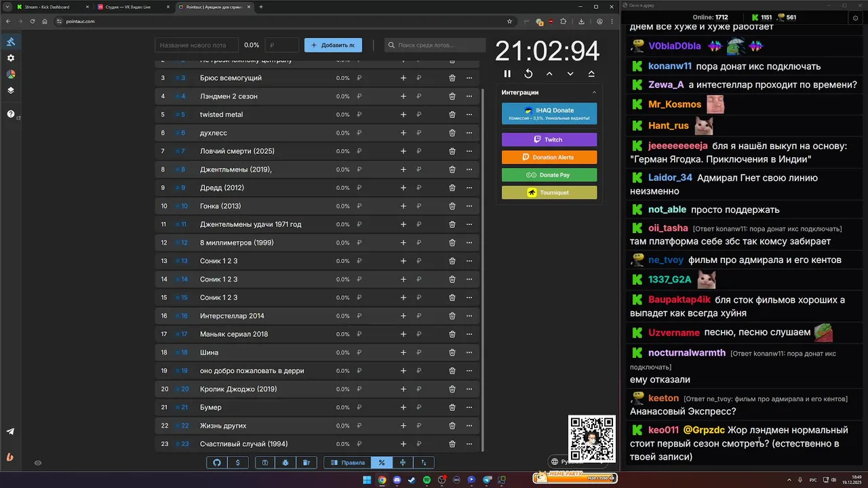
Task: Open more options for Кролик Джоджо (2019)
Action: click(469, 389)
